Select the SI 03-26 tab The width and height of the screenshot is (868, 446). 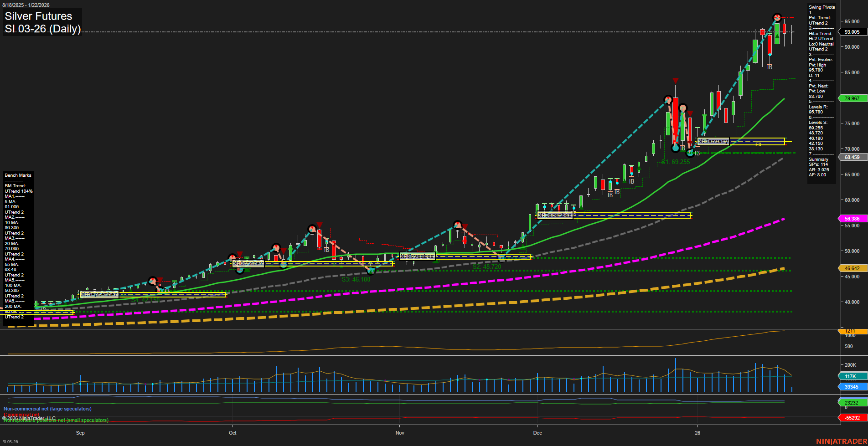(x=10, y=441)
